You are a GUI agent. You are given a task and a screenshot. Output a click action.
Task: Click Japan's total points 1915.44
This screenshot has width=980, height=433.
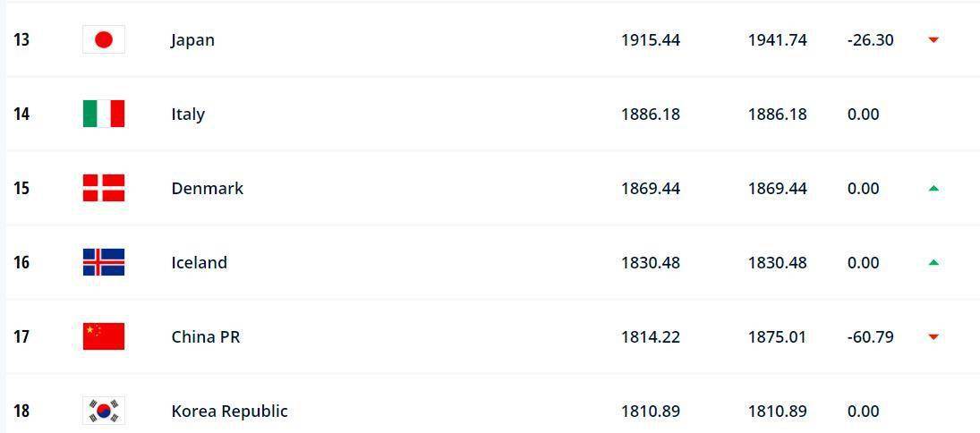point(651,40)
